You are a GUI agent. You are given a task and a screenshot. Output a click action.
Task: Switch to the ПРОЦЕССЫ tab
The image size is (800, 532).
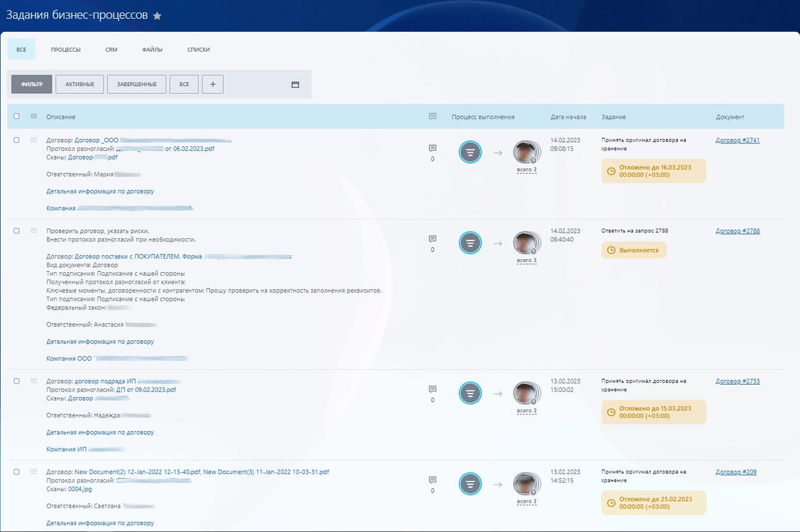tap(66, 50)
